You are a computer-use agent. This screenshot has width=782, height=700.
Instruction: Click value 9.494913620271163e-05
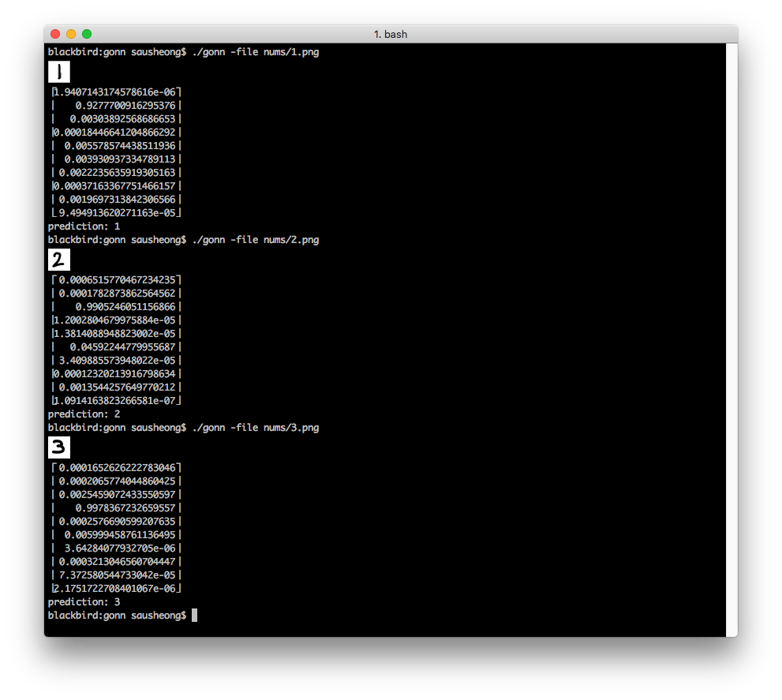pyautogui.click(x=118, y=213)
